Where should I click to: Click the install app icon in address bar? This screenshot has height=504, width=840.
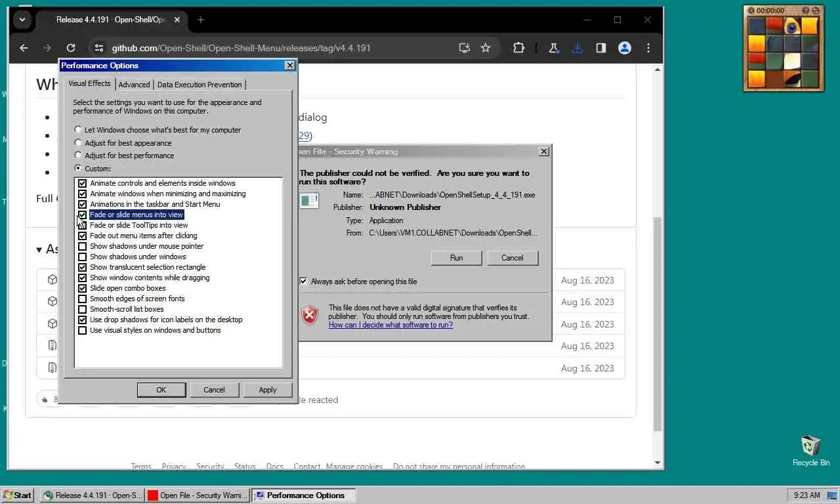tap(464, 48)
